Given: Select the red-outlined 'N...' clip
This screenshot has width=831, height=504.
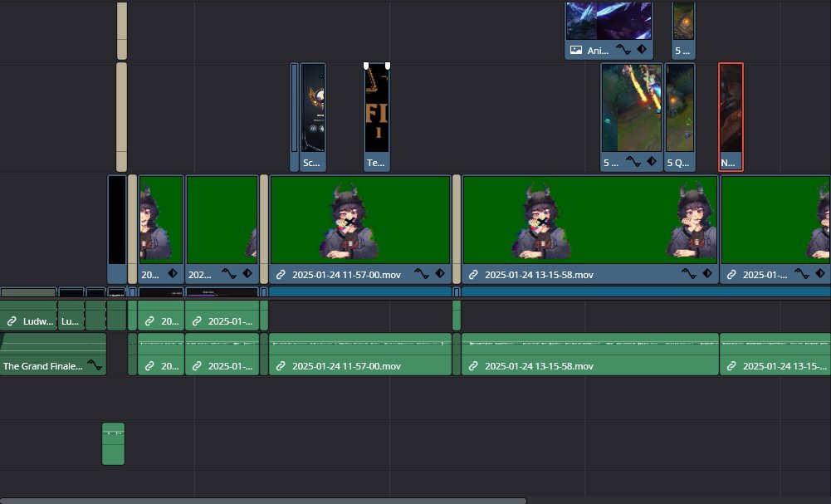Looking at the screenshot, I should click(x=731, y=116).
